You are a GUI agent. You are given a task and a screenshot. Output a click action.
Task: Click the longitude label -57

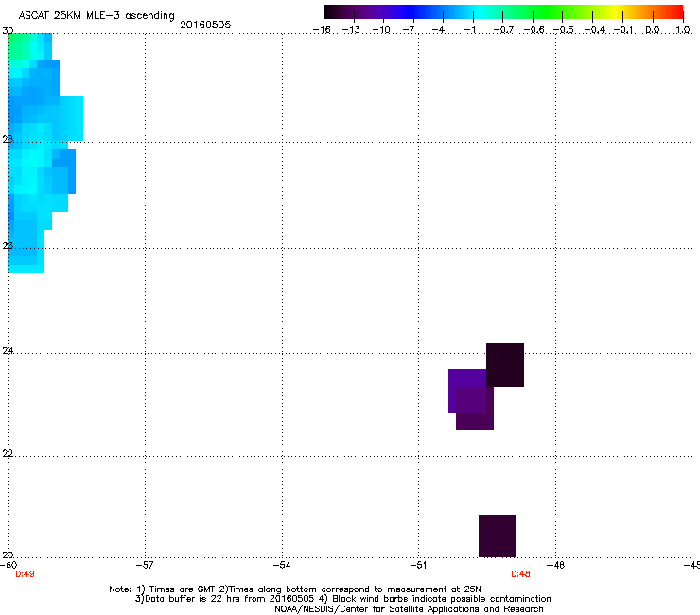click(x=145, y=565)
